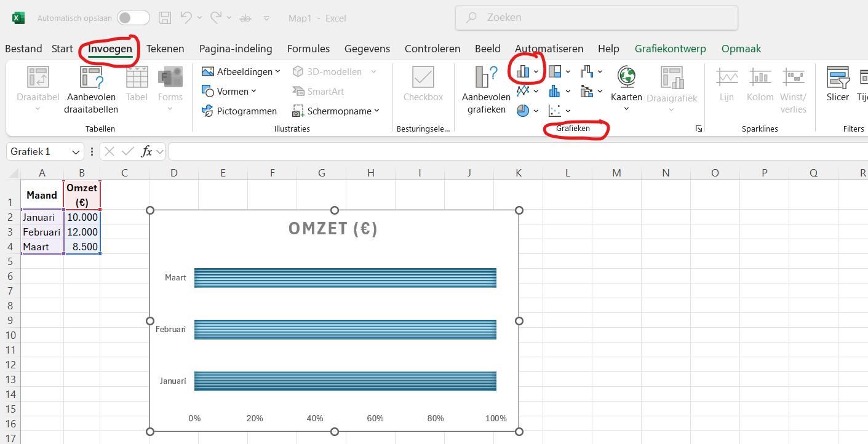Click the Save (diskette) icon
The height and width of the screenshot is (444, 868).
[165, 18]
